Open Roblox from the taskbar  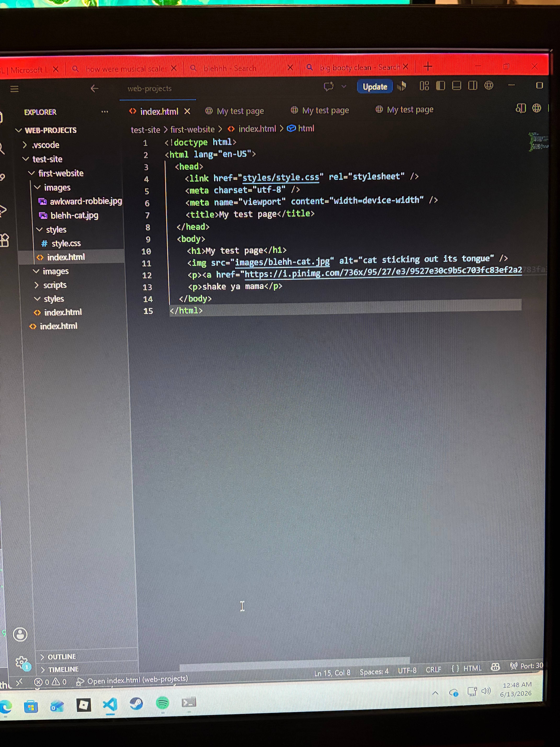click(83, 705)
